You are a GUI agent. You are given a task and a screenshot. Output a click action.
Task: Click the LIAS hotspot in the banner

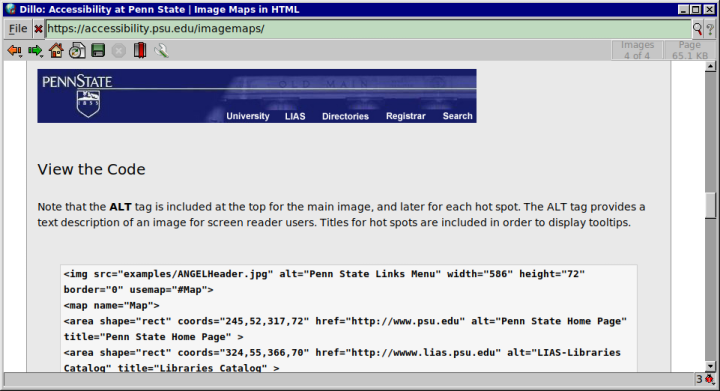pos(295,117)
